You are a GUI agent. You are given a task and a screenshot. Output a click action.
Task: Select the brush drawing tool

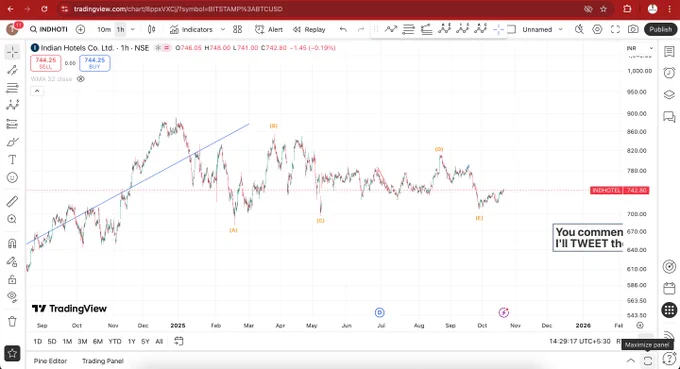[12, 142]
